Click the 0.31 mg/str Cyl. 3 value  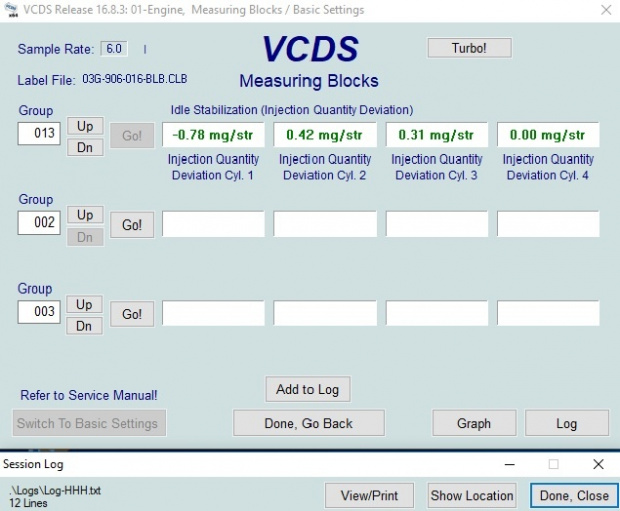[437, 135]
